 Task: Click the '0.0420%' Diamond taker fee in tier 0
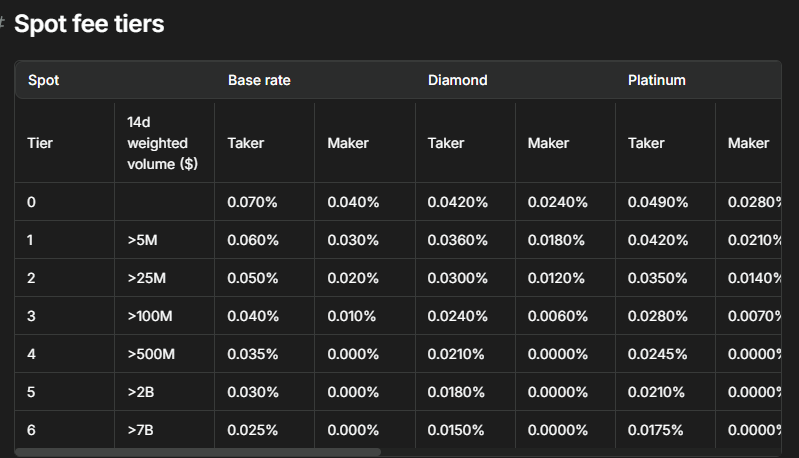[458, 202]
